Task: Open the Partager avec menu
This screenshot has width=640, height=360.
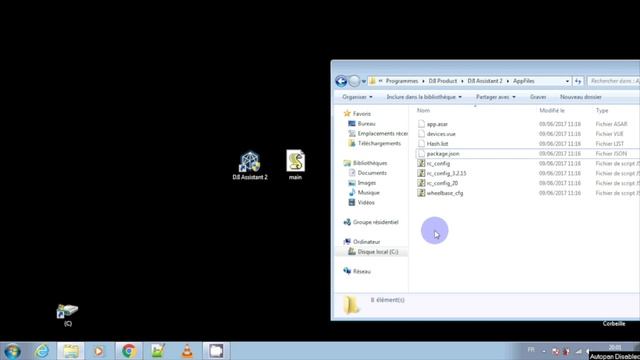Action: coord(496,97)
